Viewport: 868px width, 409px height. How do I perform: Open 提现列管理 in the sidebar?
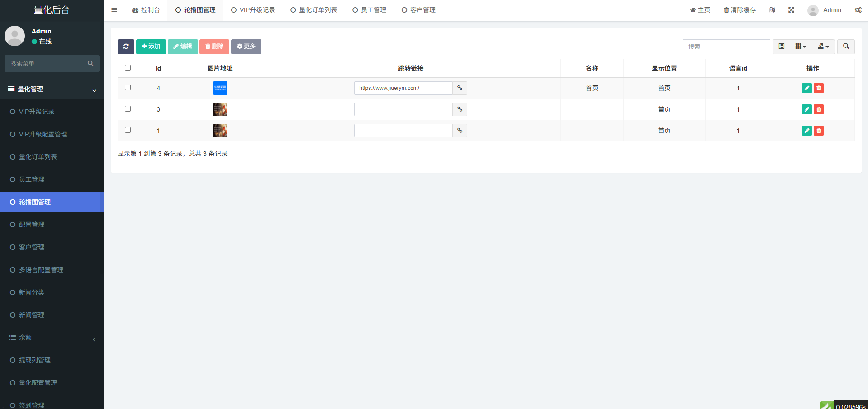pyautogui.click(x=52, y=360)
